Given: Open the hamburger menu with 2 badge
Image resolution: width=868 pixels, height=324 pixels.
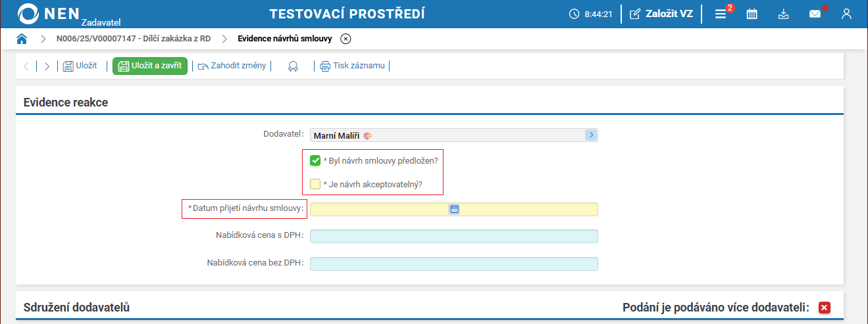Looking at the screenshot, I should [x=723, y=13].
